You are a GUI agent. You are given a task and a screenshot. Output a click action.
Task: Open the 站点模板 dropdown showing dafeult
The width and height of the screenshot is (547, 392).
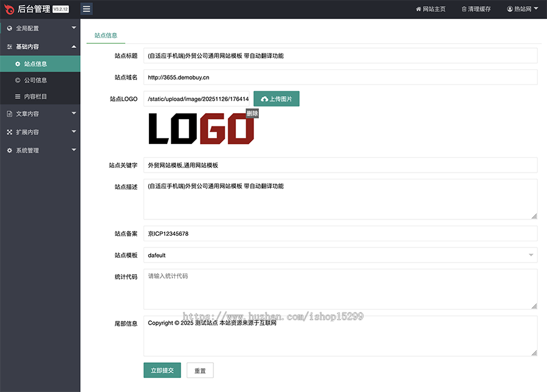339,255
